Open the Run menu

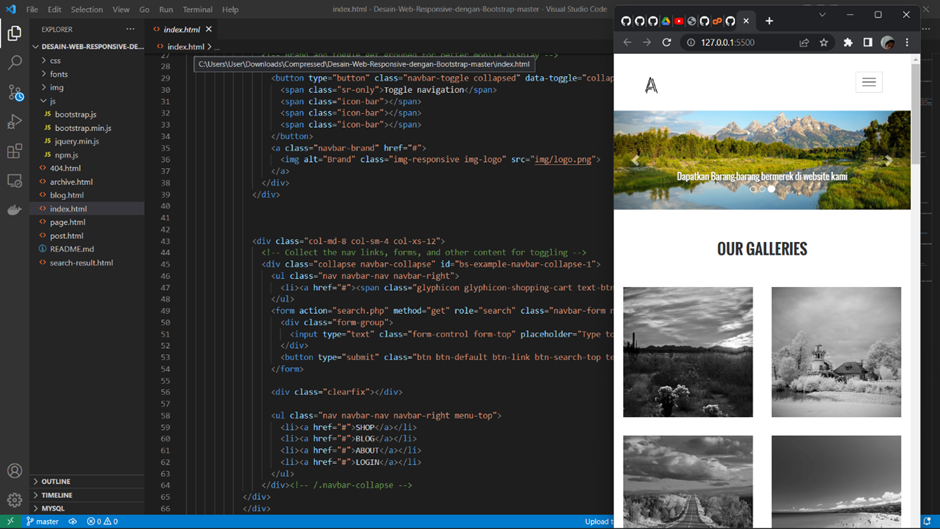pyautogui.click(x=166, y=10)
